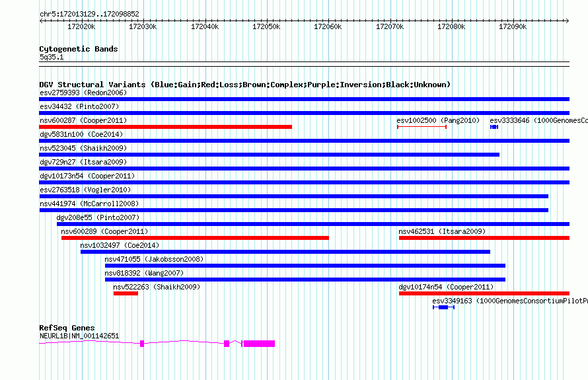Click the 172030k ruler mark
The height and width of the screenshot is (380, 588).
coord(143,26)
